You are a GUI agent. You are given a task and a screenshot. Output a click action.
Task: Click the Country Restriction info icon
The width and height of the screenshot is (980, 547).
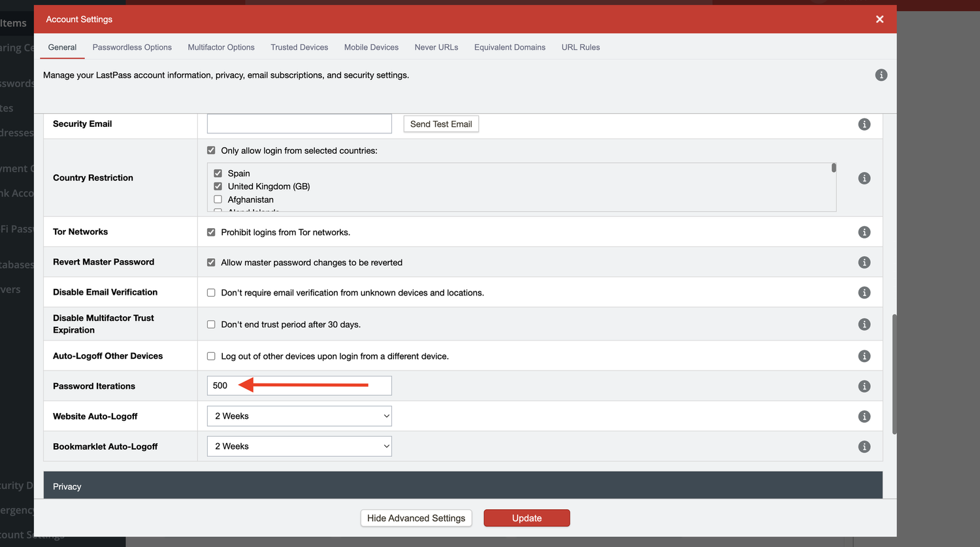864,178
